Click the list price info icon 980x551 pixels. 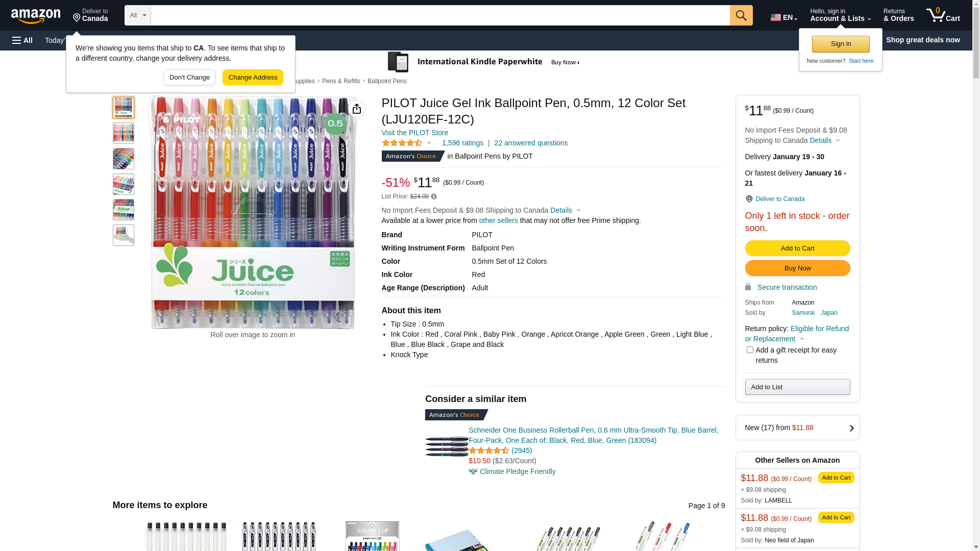click(x=434, y=196)
